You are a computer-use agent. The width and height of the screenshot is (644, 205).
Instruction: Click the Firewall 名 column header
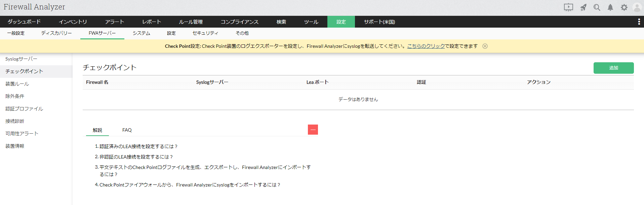tap(97, 82)
